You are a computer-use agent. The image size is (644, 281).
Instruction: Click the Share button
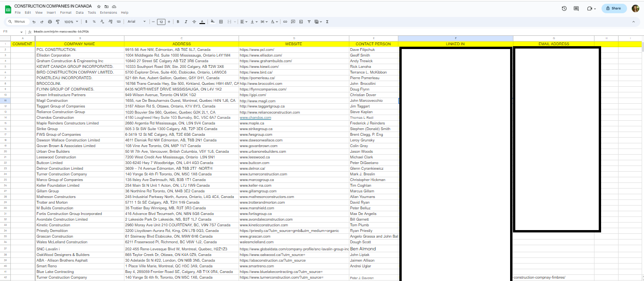tap(614, 8)
